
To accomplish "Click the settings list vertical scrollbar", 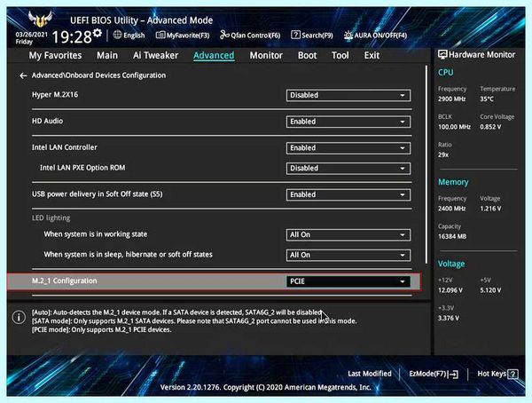I will pos(426,164).
